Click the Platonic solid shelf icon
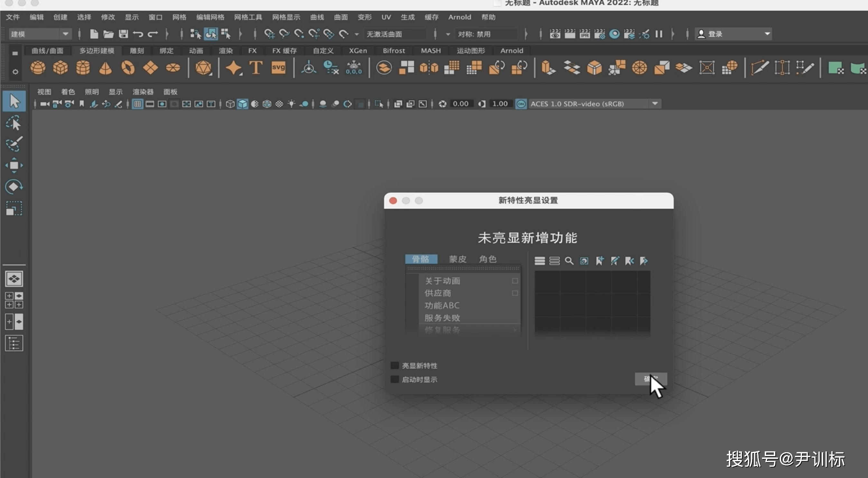The height and width of the screenshot is (478, 868). tap(203, 68)
